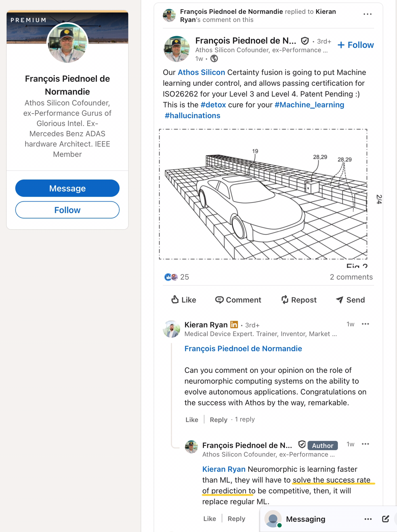Screen dimensions: 397x532
Task: Click the #hallucinations hashtag
Action: 192,116
